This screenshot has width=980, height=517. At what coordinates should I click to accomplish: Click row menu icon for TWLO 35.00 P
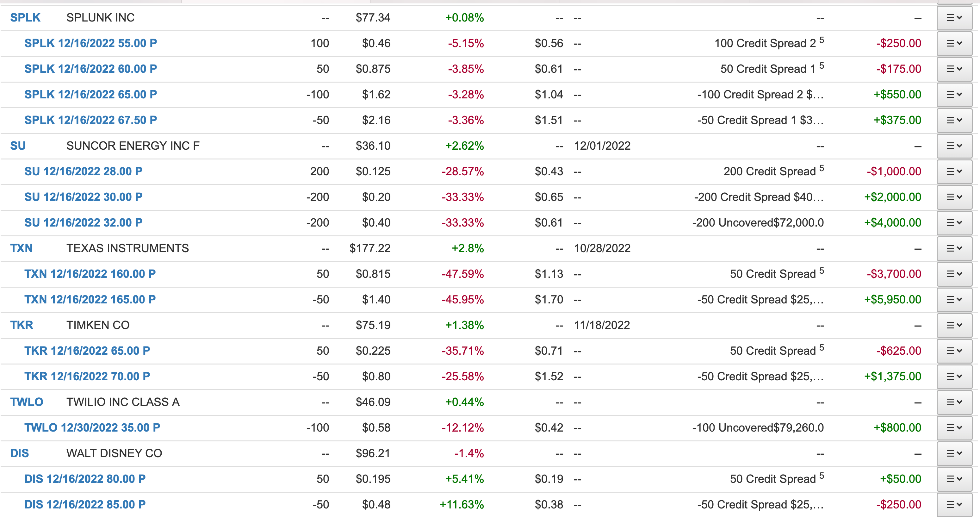[954, 428]
